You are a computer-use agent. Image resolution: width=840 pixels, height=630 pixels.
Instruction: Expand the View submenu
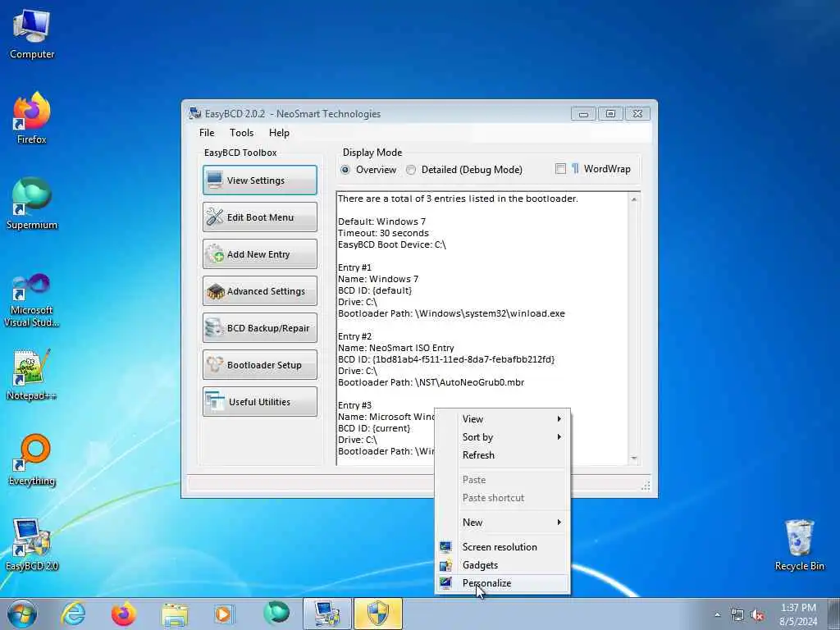pos(503,419)
